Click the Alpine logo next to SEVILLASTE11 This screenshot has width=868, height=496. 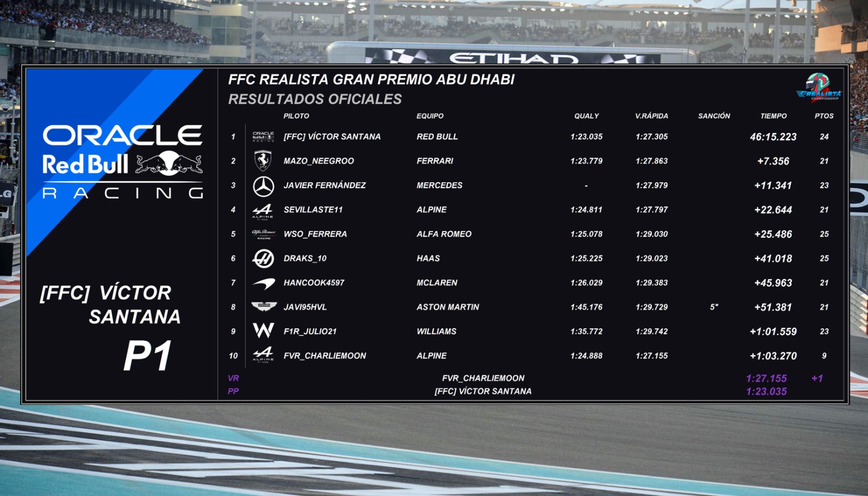(263, 211)
